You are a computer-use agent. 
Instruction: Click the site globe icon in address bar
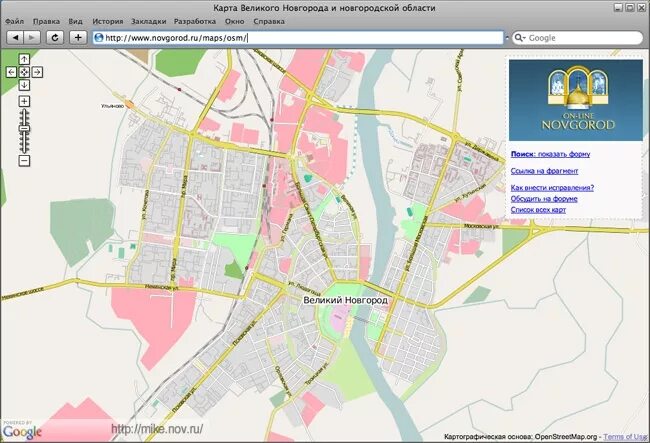coord(99,38)
